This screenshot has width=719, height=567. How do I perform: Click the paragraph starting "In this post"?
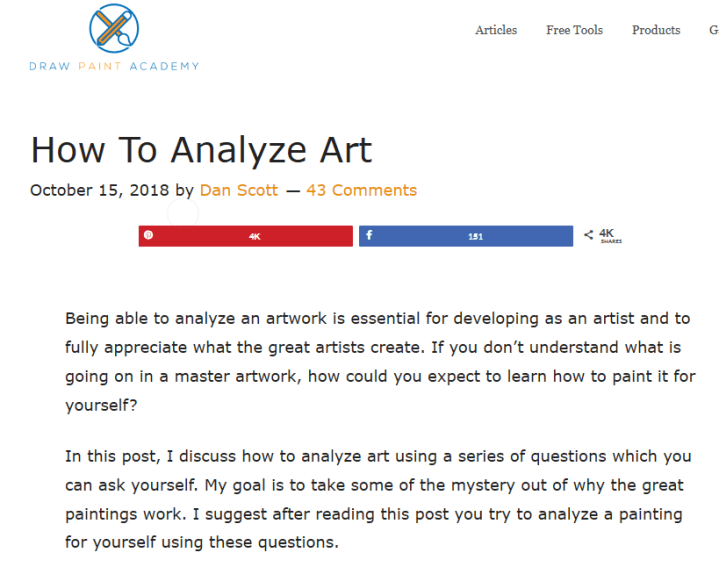pyautogui.click(x=378, y=500)
